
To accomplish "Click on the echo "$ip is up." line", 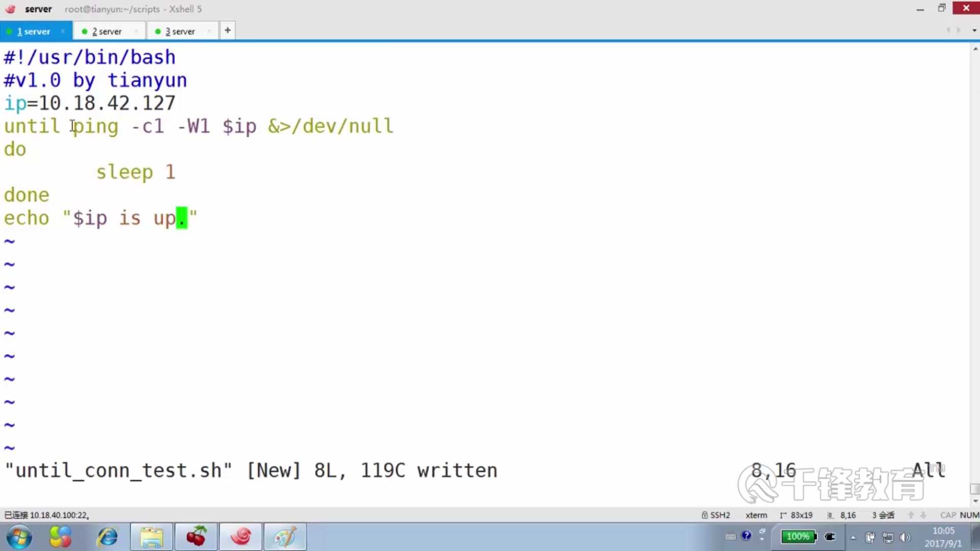I will 101,218.
